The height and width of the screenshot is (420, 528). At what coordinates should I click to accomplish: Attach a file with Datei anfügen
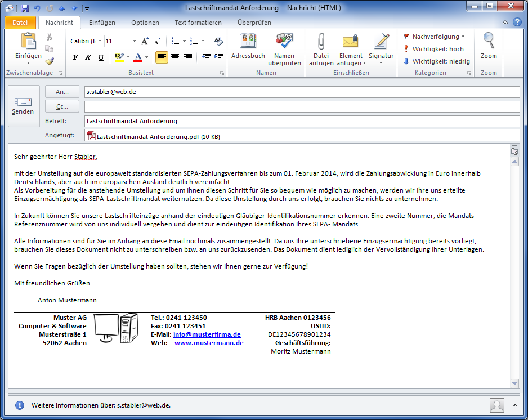321,49
